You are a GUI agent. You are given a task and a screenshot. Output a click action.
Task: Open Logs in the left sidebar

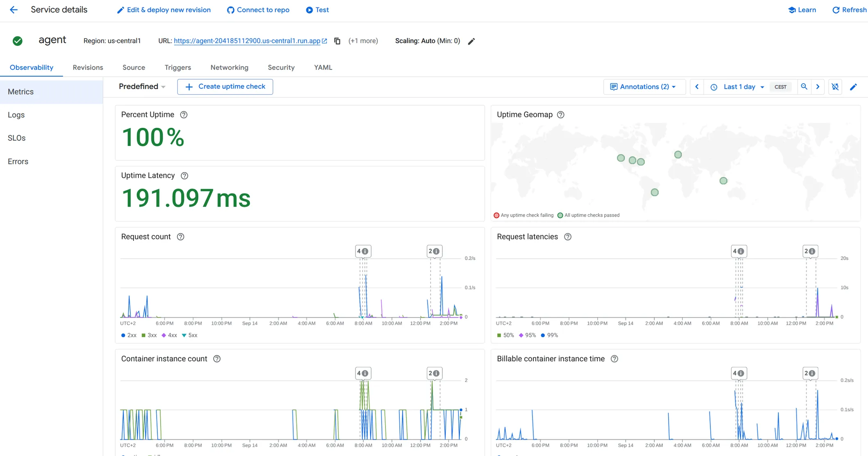pyautogui.click(x=16, y=115)
